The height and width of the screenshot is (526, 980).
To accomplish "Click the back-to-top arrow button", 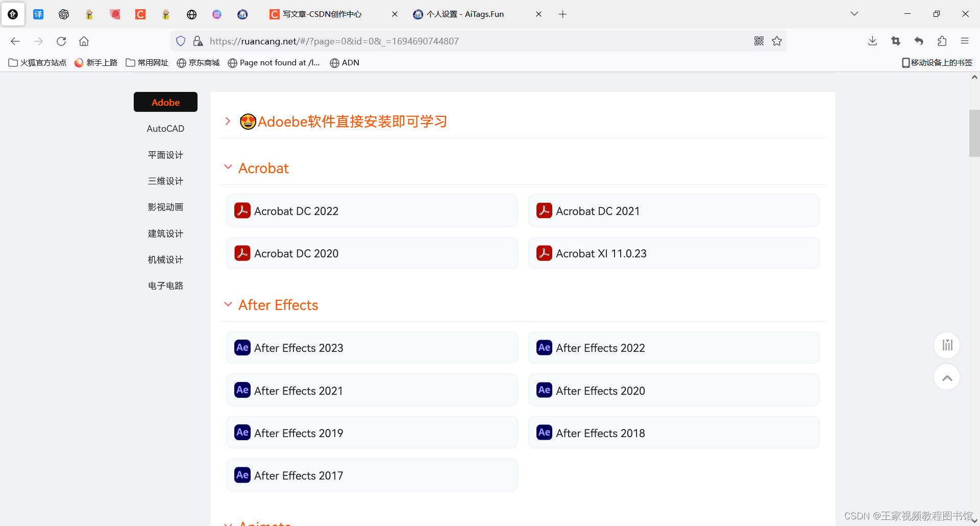I will coord(946,377).
